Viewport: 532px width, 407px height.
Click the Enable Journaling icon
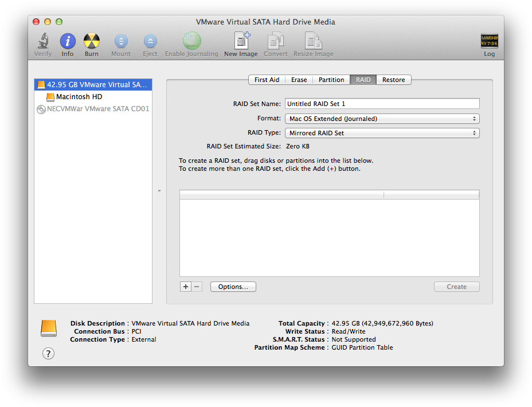pos(191,41)
